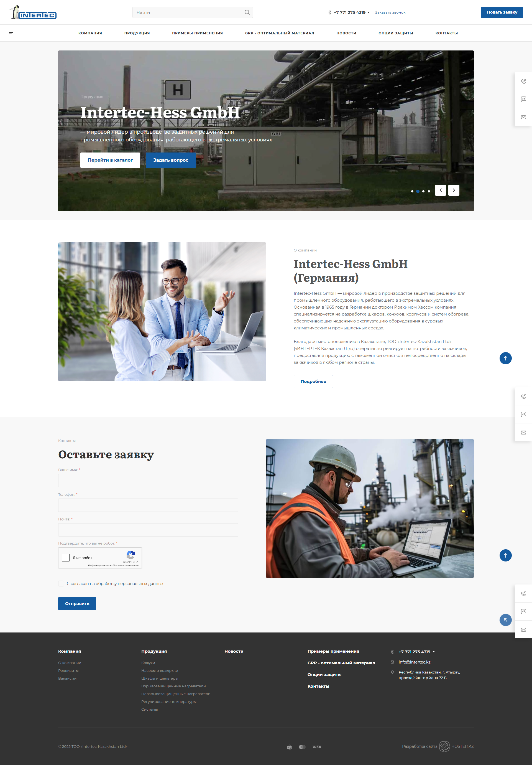Image resolution: width=532 pixels, height=765 pixels.
Task: Open footer link "Вакансии"
Action: (67, 678)
